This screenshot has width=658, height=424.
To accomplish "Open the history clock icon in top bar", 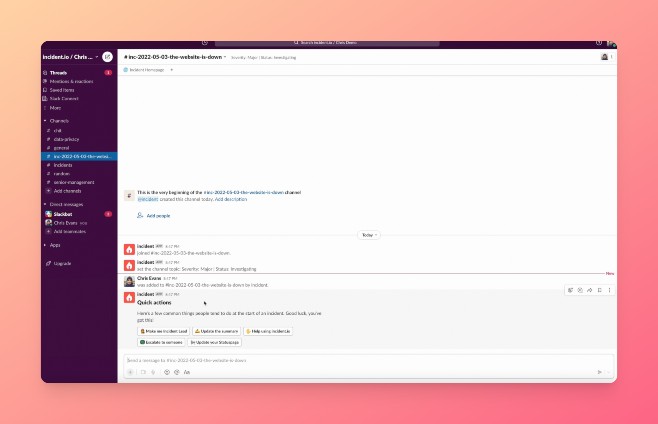I will (204, 43).
